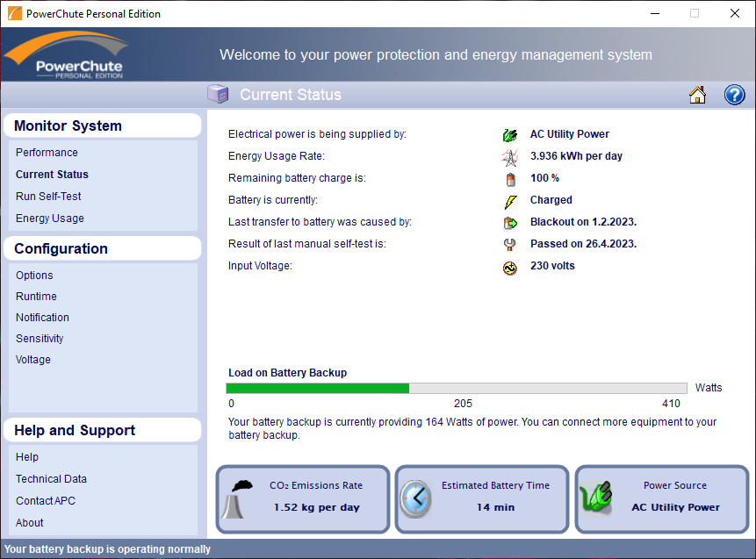The image size is (756, 559).
Task: Click the 'AC Utility Power' status value
Action: point(569,134)
